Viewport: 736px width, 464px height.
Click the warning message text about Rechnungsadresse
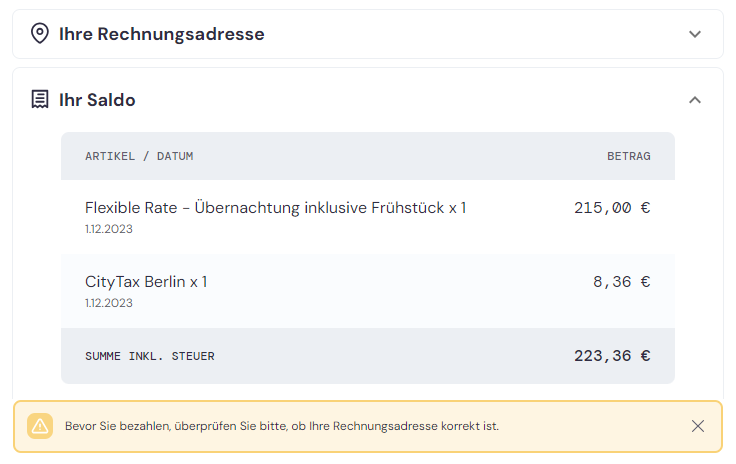coord(282,426)
